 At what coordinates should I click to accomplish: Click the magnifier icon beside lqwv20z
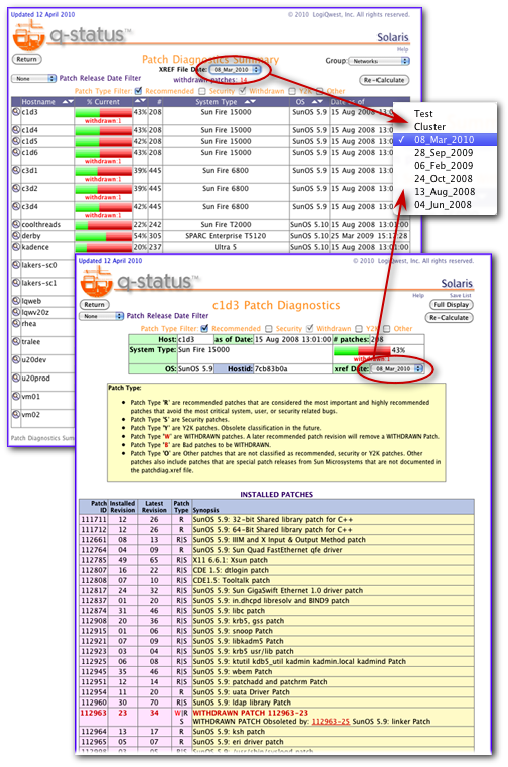pos(16,312)
